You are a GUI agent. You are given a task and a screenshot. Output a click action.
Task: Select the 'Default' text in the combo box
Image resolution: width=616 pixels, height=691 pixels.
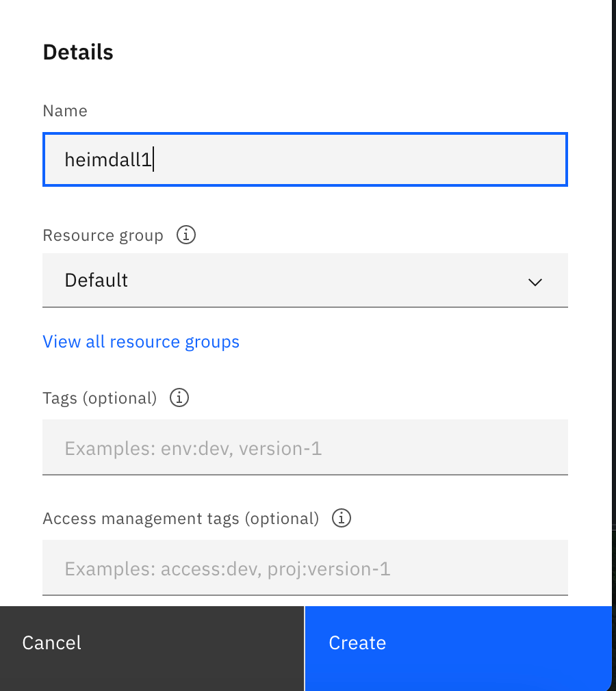point(96,281)
